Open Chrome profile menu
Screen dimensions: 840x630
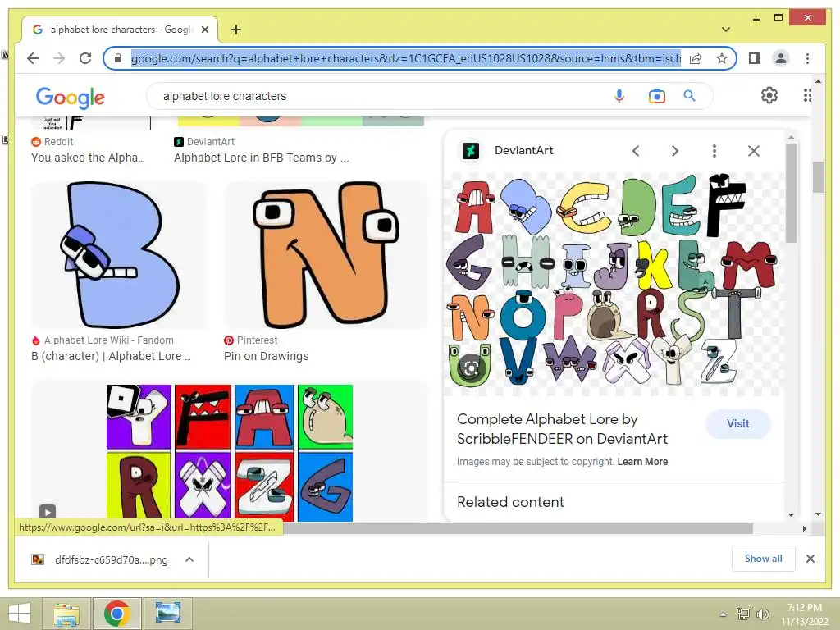pos(781,58)
